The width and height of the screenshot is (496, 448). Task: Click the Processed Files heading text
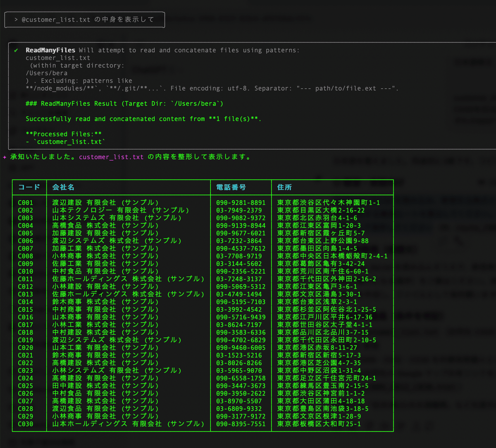click(64, 134)
